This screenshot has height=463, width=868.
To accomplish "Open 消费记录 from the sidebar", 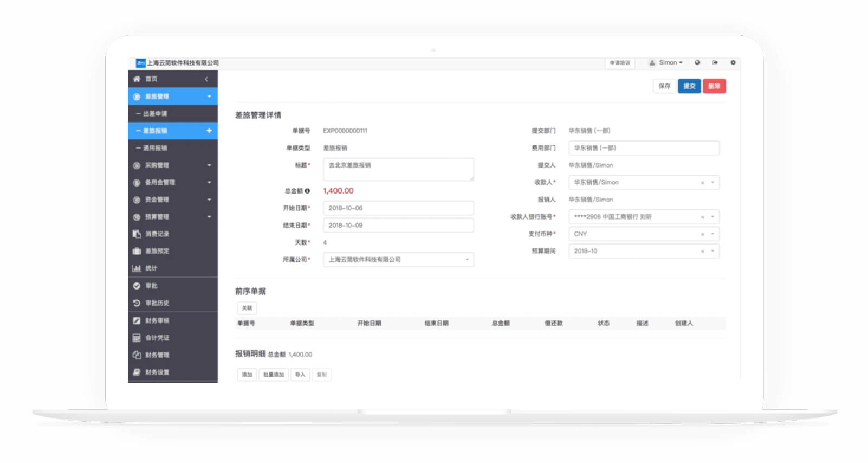I will [x=157, y=234].
